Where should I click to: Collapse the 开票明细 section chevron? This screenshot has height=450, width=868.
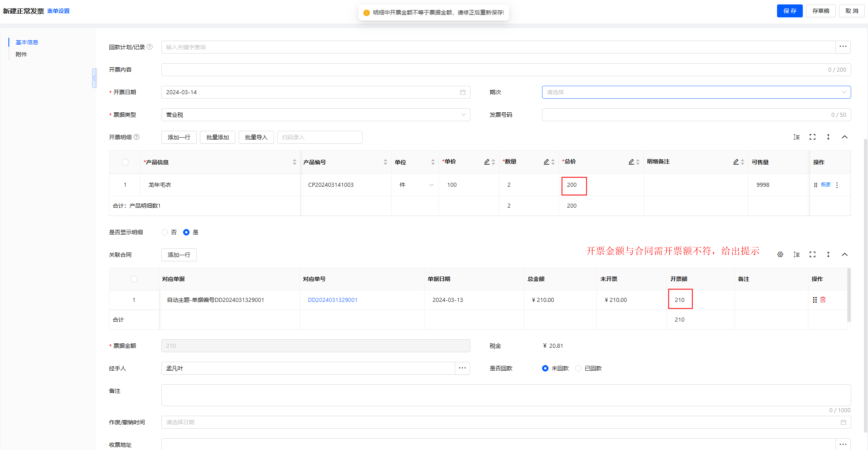[x=845, y=137]
